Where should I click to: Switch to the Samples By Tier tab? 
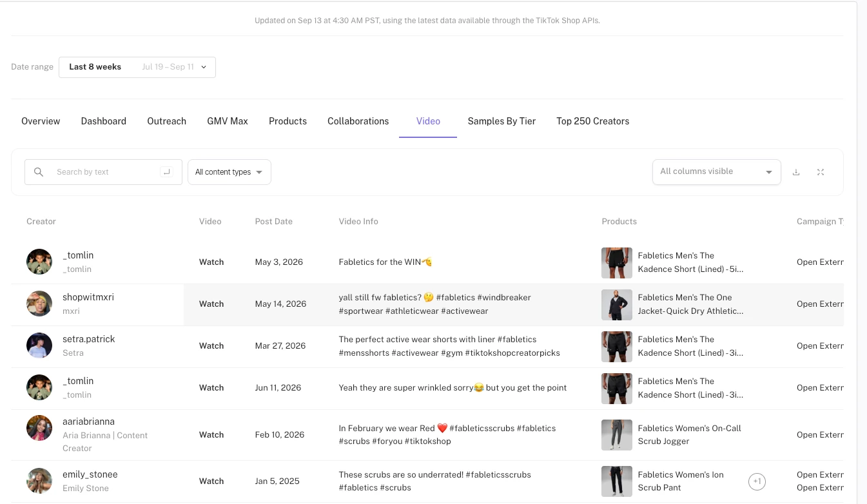click(502, 121)
